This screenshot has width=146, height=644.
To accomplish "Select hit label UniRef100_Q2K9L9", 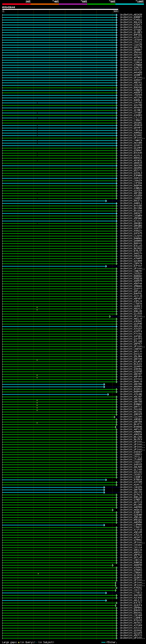I will (x=131, y=173).
